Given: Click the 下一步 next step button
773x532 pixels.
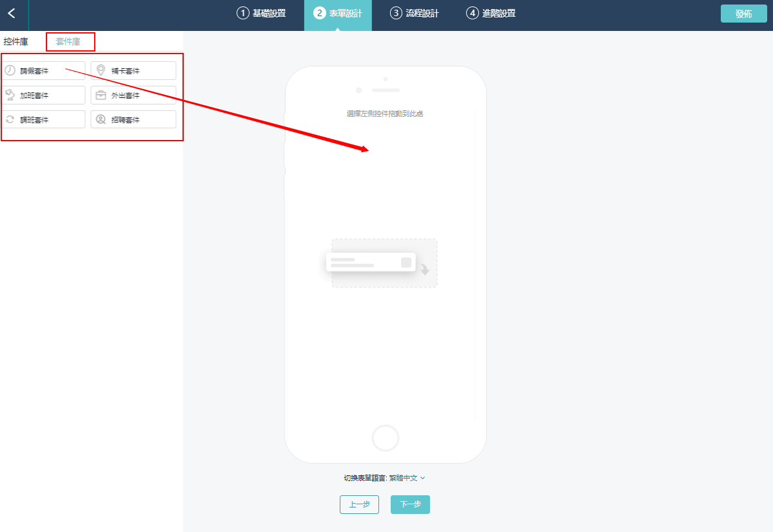Looking at the screenshot, I should [x=410, y=505].
